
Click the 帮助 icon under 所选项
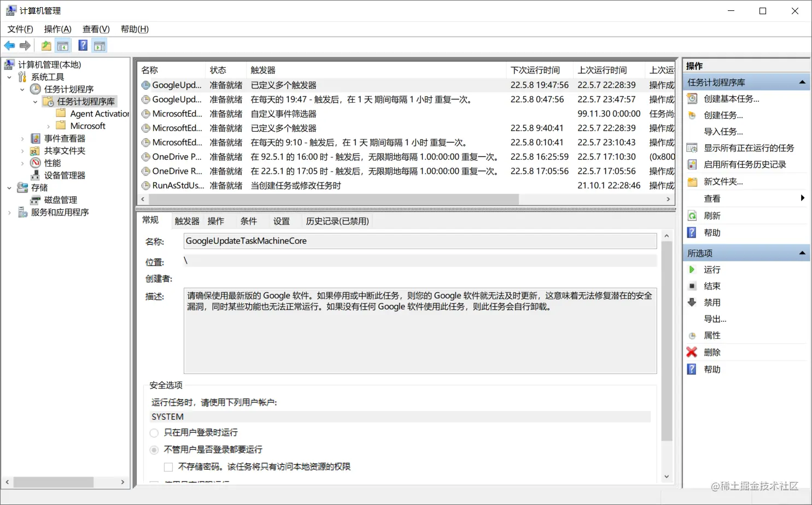(x=692, y=369)
